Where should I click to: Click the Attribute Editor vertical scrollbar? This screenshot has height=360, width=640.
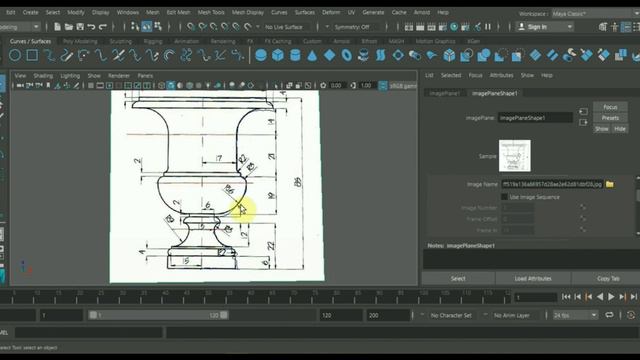(637, 206)
